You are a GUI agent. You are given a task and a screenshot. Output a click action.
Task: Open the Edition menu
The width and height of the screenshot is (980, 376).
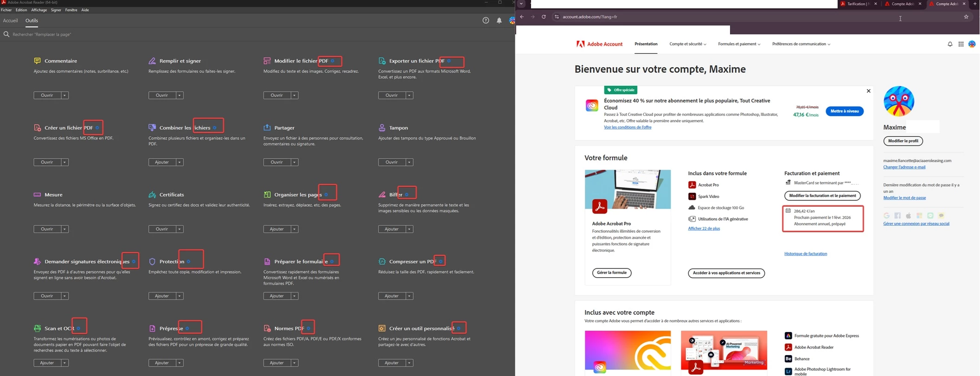21,10
